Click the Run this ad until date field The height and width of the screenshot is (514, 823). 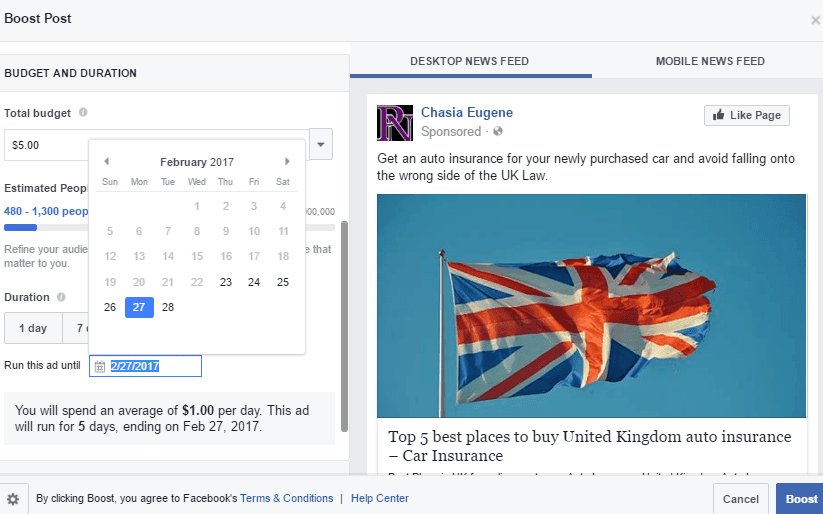(145, 366)
